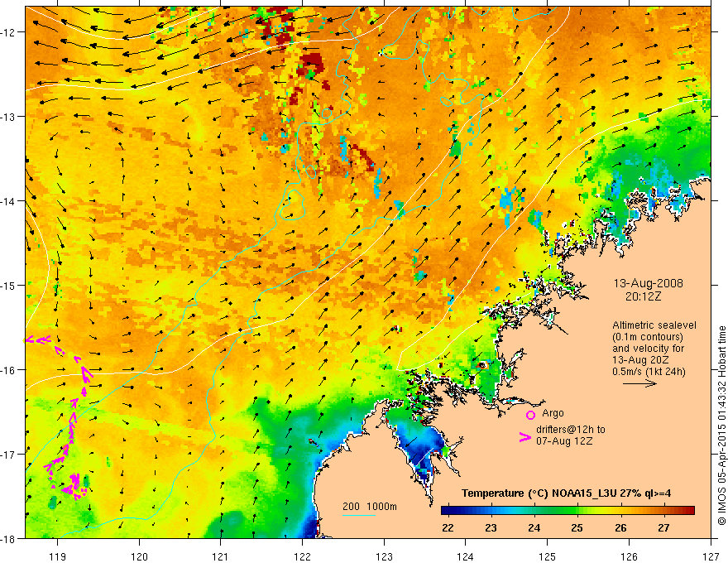The width and height of the screenshot is (728, 563).
Task: Click the longitude axis label '127'
Action: (x=711, y=556)
